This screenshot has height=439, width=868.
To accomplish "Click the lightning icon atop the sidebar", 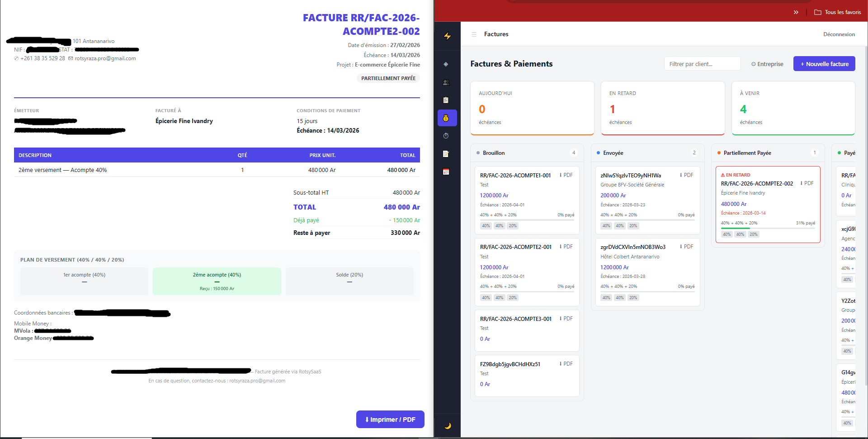I will pos(447,35).
